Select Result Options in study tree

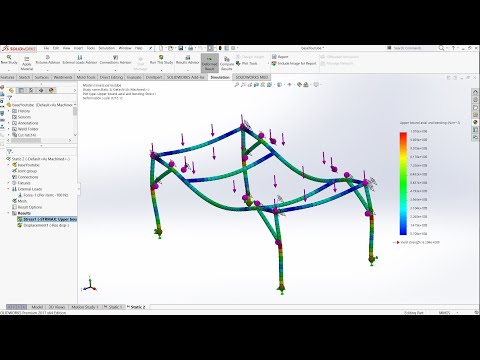(27, 207)
